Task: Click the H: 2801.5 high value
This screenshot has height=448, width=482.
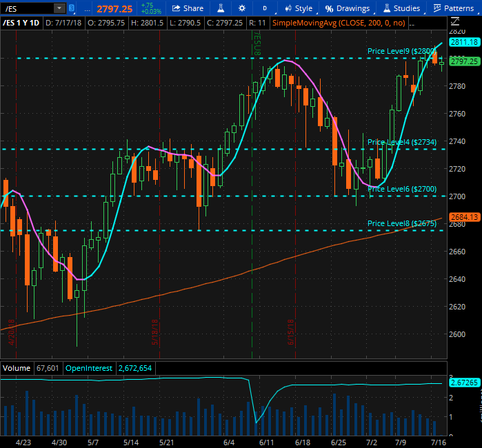Action: [147, 23]
